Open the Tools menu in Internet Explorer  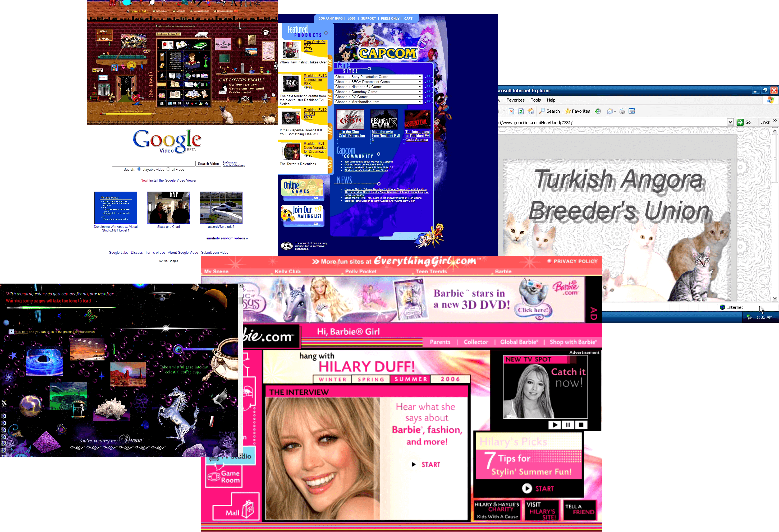click(536, 100)
